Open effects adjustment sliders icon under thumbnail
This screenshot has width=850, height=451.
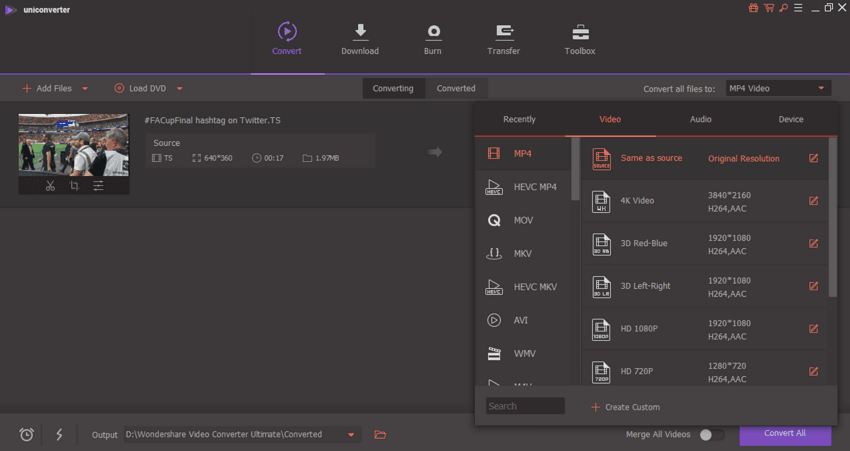98,186
